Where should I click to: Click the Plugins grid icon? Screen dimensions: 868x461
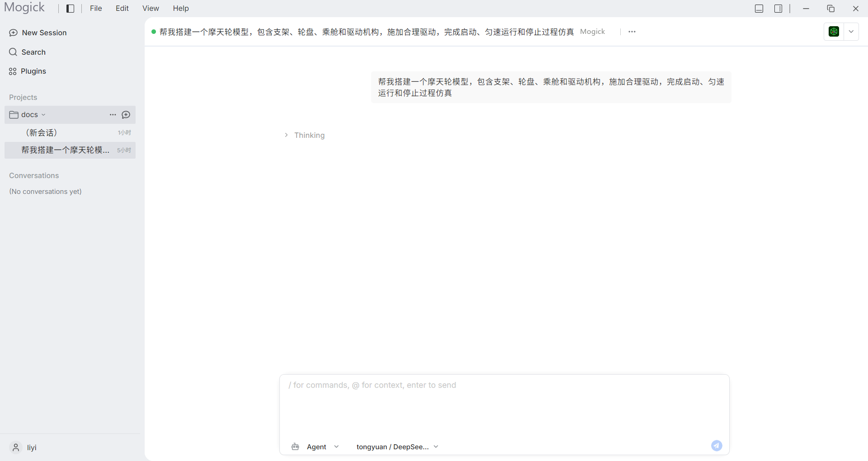coord(13,71)
